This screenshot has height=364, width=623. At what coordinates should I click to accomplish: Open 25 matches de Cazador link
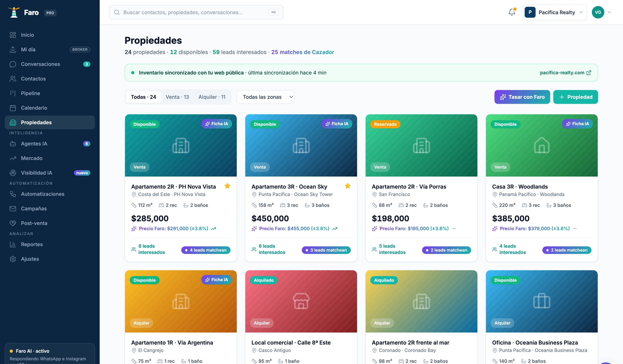[303, 52]
